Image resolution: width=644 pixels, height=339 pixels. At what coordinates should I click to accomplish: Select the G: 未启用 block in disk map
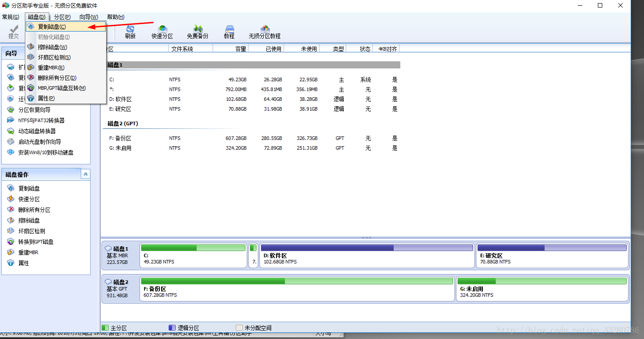pos(542,289)
